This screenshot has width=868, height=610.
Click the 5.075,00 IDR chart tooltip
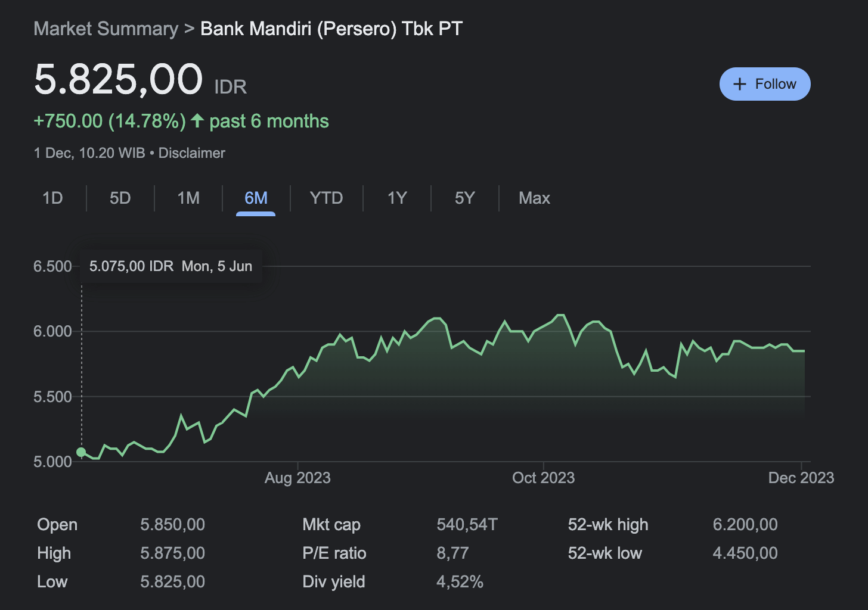[170, 266]
